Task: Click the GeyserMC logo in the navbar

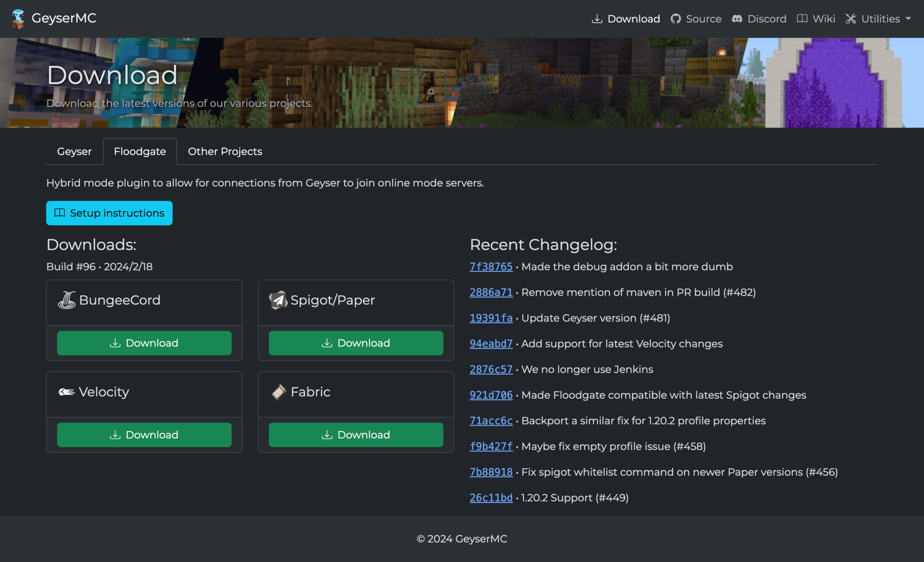Action: [x=18, y=18]
